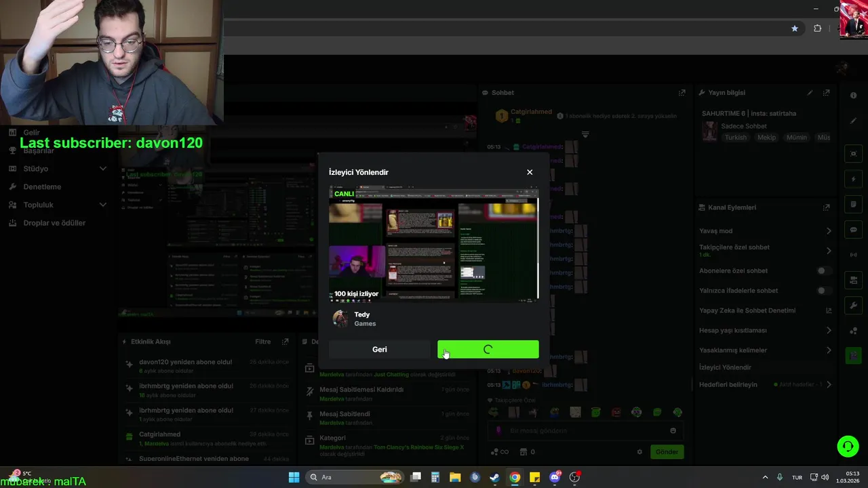The width and height of the screenshot is (868, 488).
Task: Click the Turkish stream tag
Action: coord(735,138)
